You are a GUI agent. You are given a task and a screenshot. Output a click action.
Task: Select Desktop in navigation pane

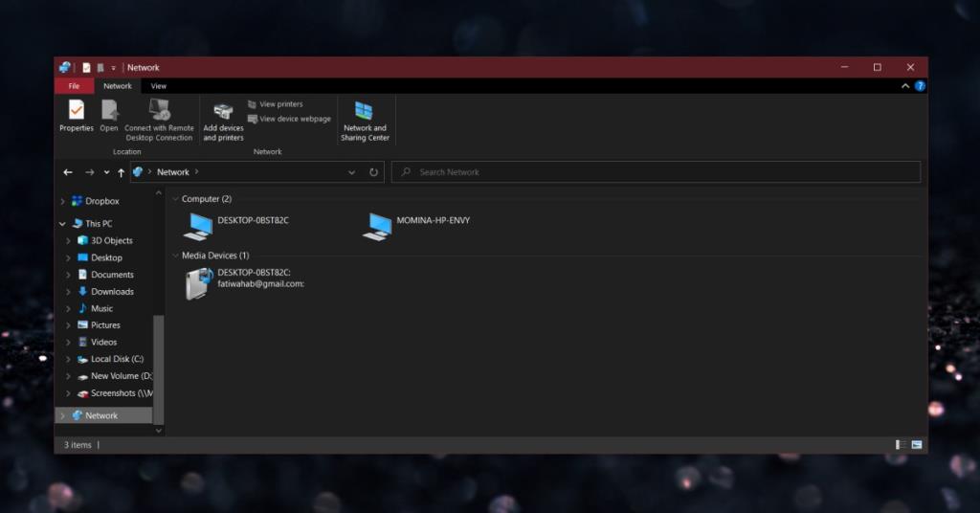coord(100,257)
